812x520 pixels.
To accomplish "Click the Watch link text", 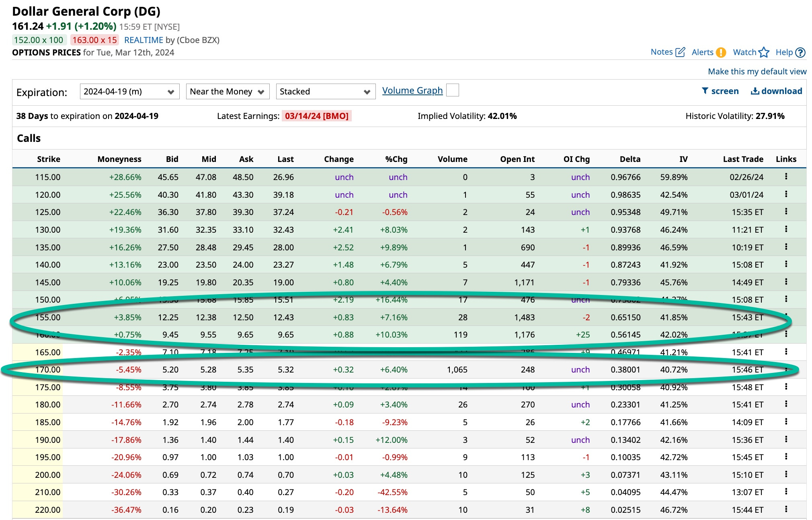I will [744, 52].
